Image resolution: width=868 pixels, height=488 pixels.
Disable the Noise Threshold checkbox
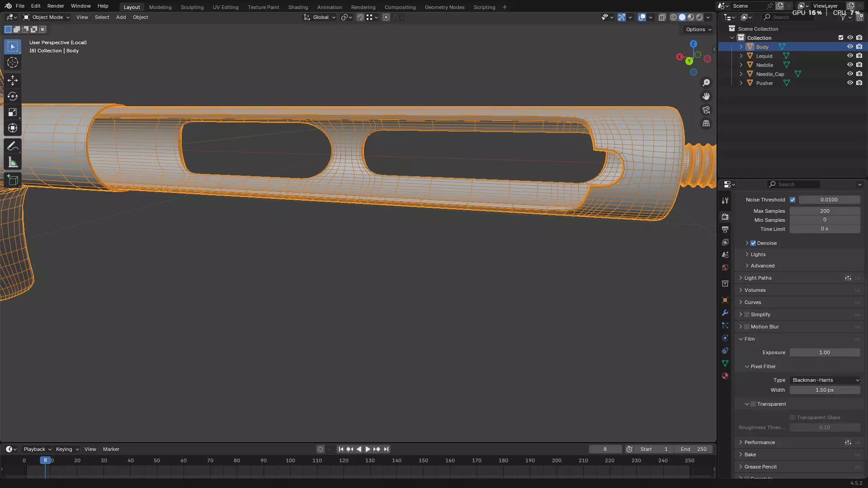(793, 200)
